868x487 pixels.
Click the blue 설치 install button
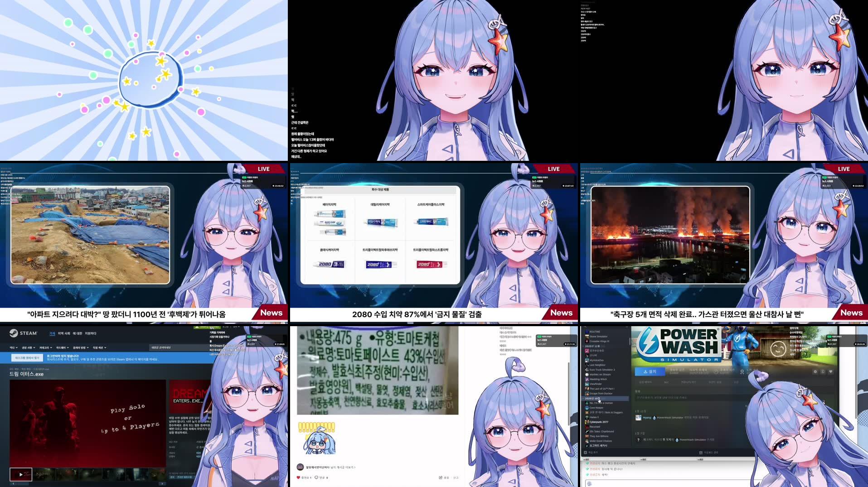pos(650,371)
